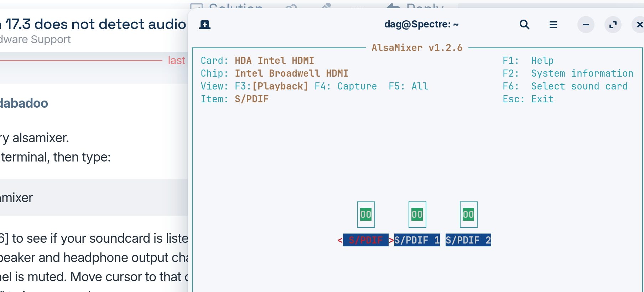Click the forum topic title about audio
The image size is (644, 292).
pos(93,24)
